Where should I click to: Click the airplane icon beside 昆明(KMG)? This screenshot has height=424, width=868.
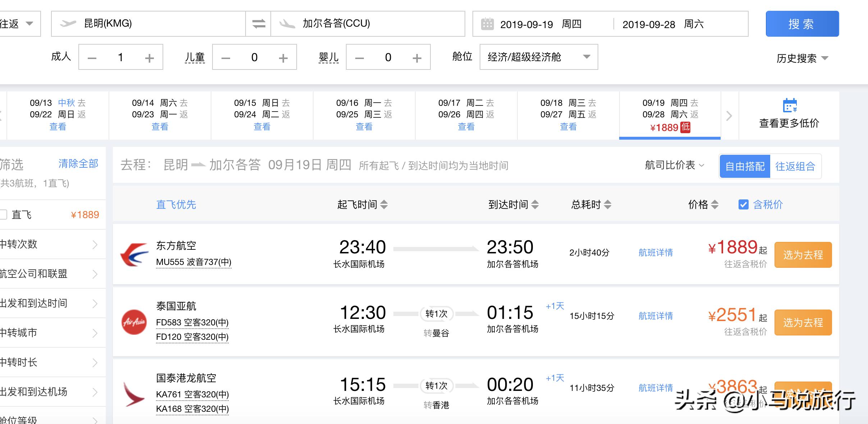(68, 24)
